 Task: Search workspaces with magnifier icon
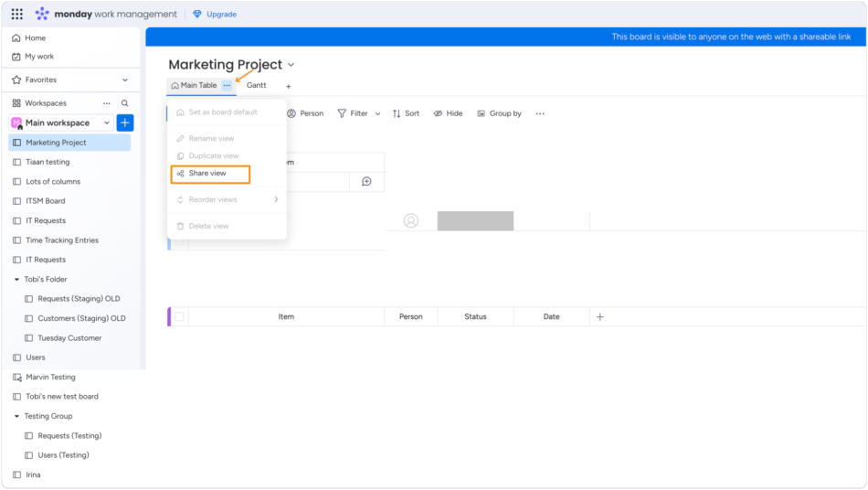click(x=125, y=103)
